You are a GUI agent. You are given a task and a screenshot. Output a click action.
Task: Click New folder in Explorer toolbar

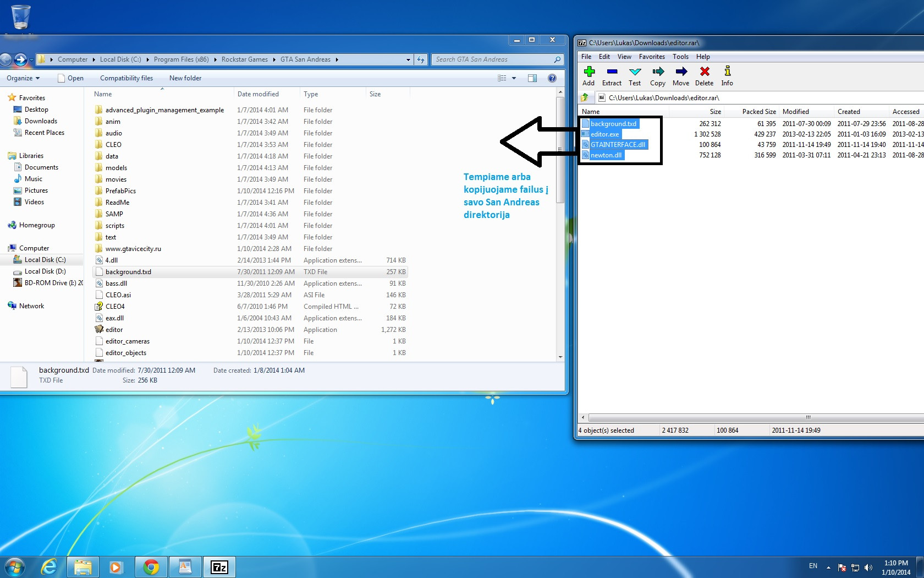click(185, 78)
